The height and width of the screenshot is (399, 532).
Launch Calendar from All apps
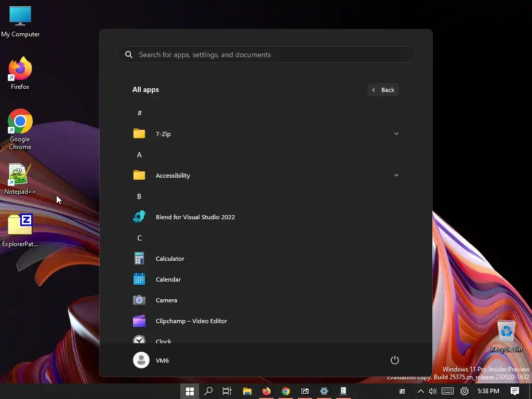pyautogui.click(x=265, y=279)
